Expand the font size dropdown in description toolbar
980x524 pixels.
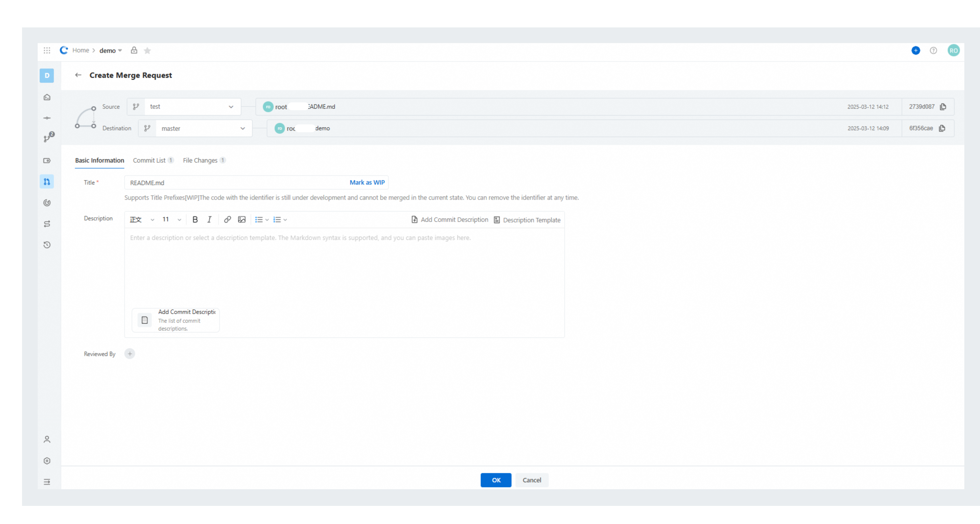[x=179, y=220]
